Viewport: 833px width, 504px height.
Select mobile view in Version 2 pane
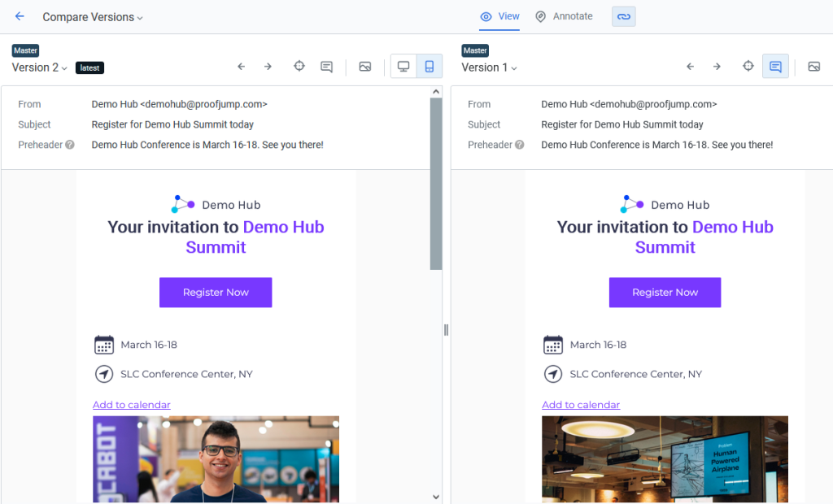pyautogui.click(x=430, y=67)
